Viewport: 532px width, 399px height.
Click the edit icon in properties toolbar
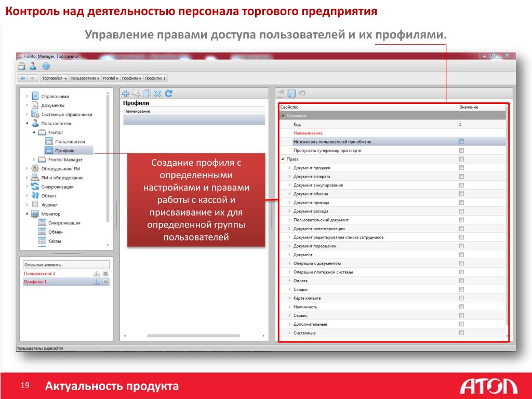click(x=280, y=94)
